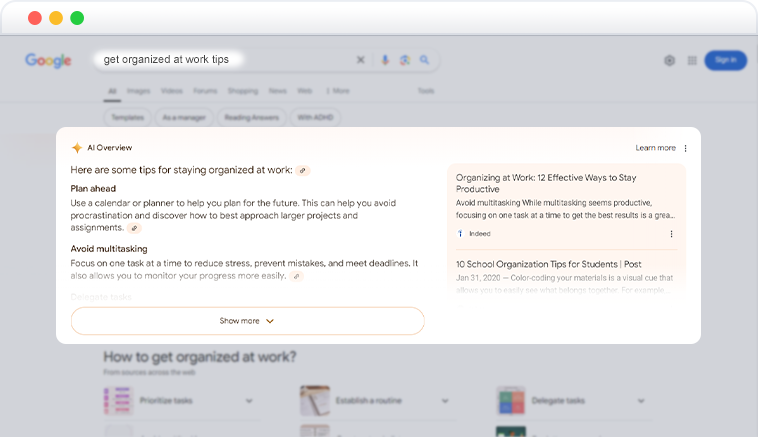Click the Prioritize tasks thumbnail
The image size is (758, 437).
118,401
